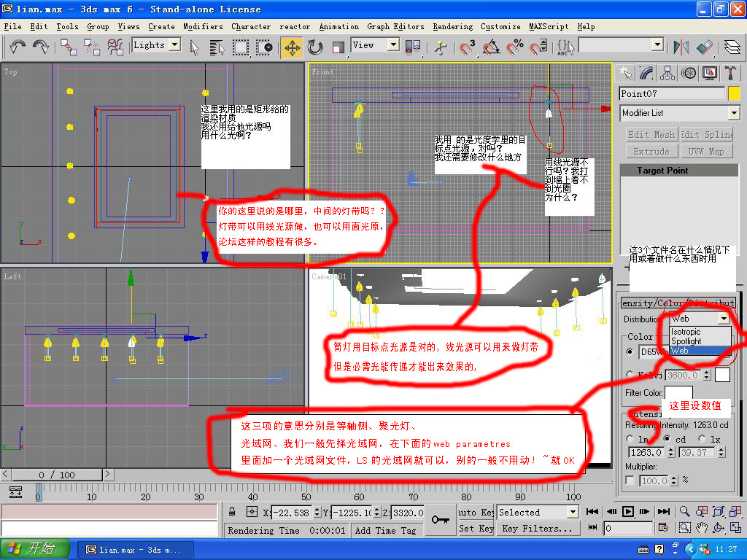Toggle the Spinner Snap icon
The height and width of the screenshot is (560, 747).
point(538,47)
